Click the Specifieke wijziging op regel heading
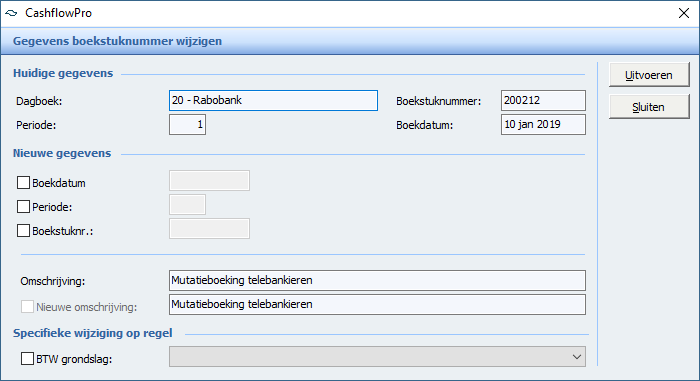This screenshot has width=700, height=381. pos(93,333)
